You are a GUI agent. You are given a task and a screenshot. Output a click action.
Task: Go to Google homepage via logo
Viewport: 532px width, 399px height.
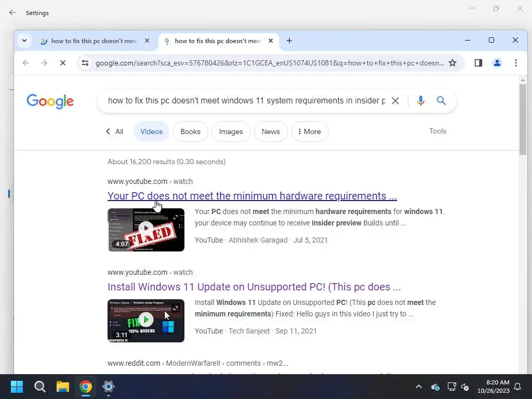coord(50,101)
